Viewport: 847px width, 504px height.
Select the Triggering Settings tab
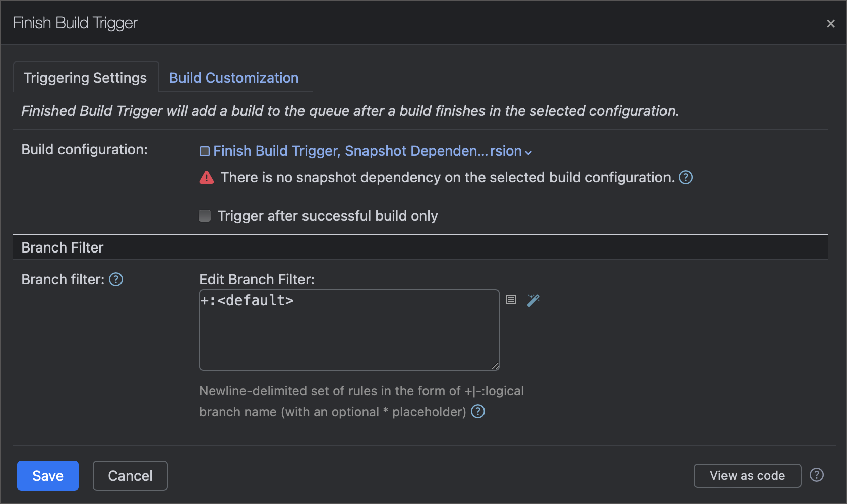coord(84,77)
